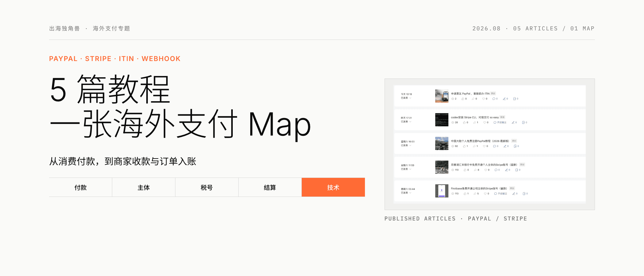This screenshot has width=644, height=276.
Task: Click thumbs-up icon on Firstbase Stripe article
Action: (465, 194)
